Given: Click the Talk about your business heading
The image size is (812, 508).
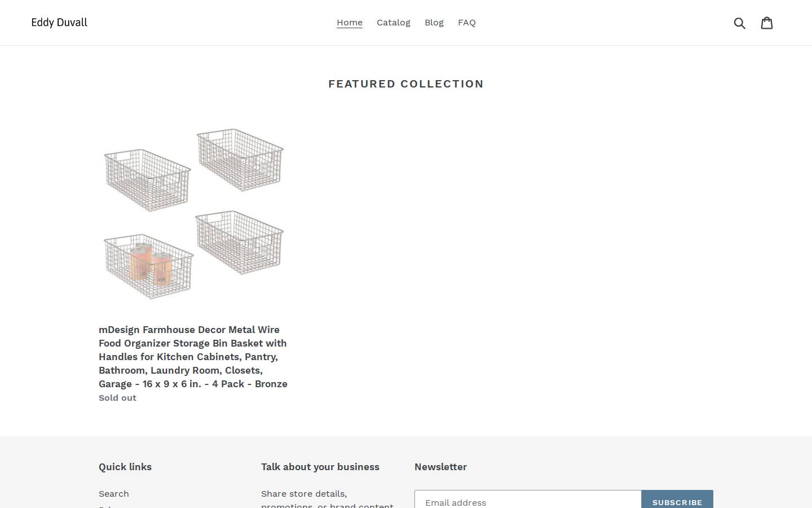Looking at the screenshot, I should pos(320,467).
